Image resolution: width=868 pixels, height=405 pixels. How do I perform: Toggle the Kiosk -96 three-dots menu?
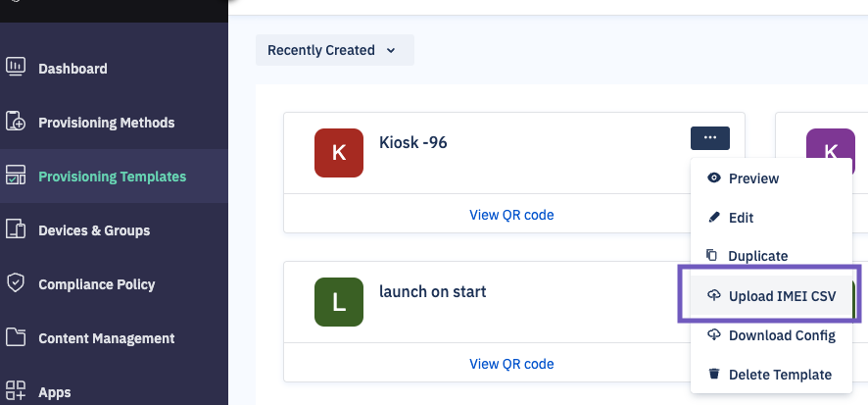709,138
